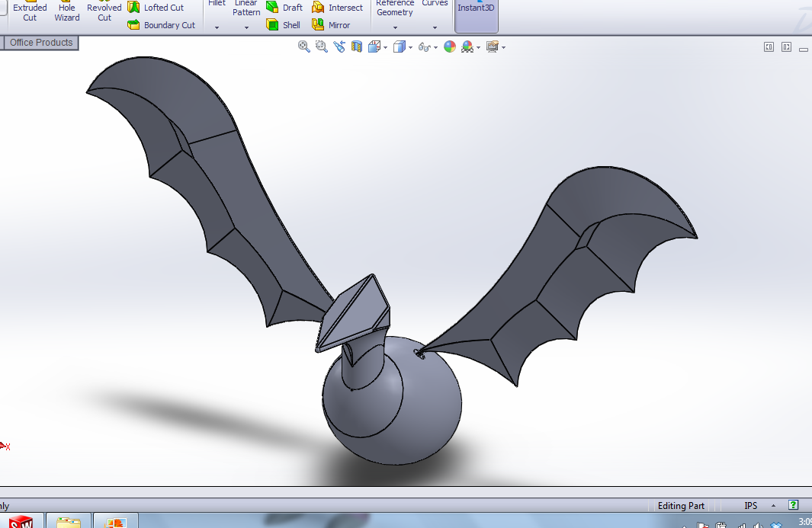
Task: Click the Zoom to Fit icon
Action: point(304,47)
